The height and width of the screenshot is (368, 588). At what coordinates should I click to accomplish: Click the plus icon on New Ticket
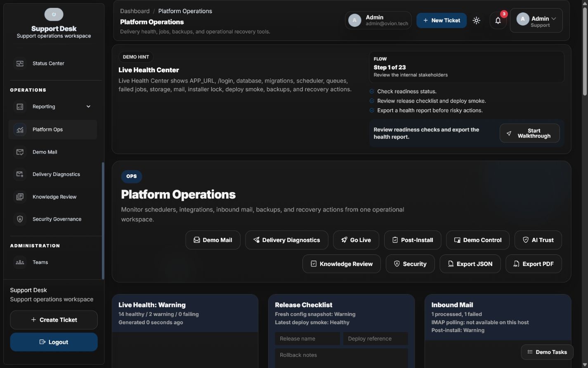[x=425, y=20]
